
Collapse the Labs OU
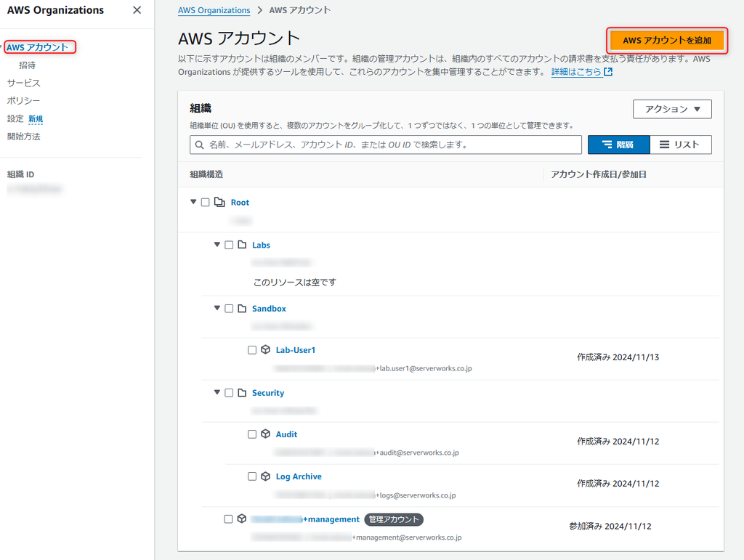pos(217,245)
